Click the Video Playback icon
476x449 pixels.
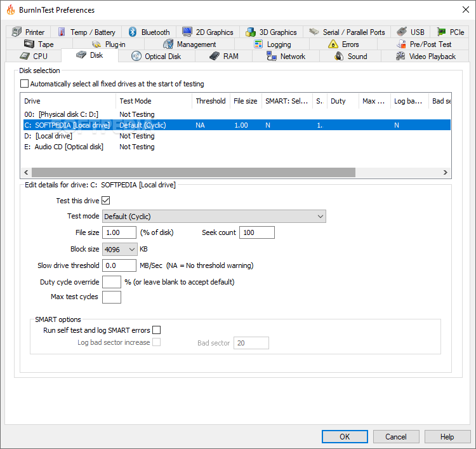[400, 56]
